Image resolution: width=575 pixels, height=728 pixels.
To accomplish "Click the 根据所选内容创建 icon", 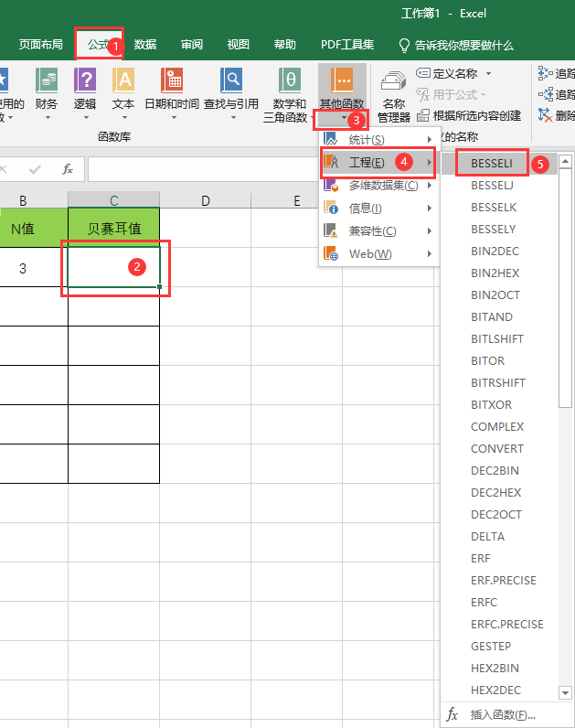I will coord(422,115).
